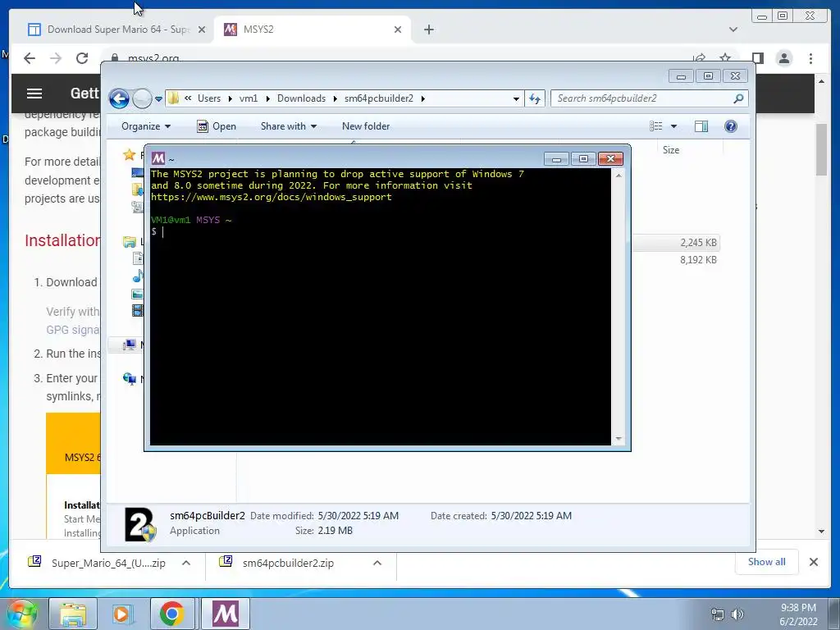The image size is (840, 630).
Task: Click sm64pcbuilder2 in address path
Action: coord(379,98)
